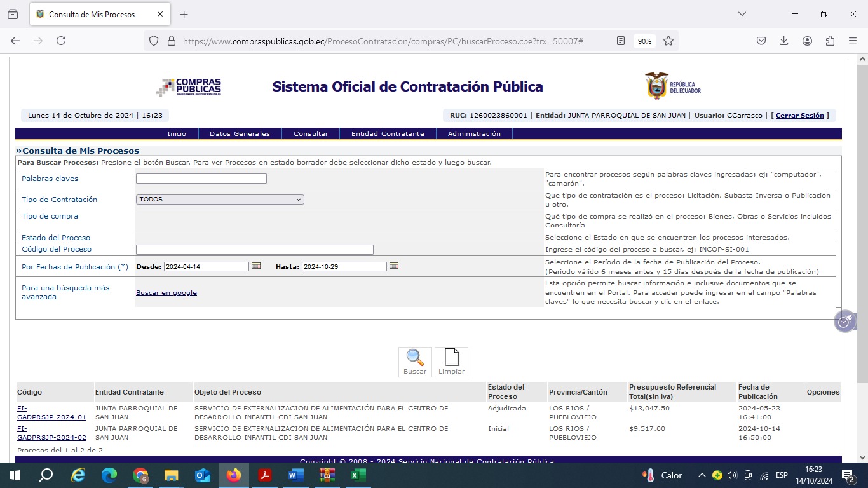Open the list all tabs chevron
Viewport: 868px width, 488px height.
[742, 14]
